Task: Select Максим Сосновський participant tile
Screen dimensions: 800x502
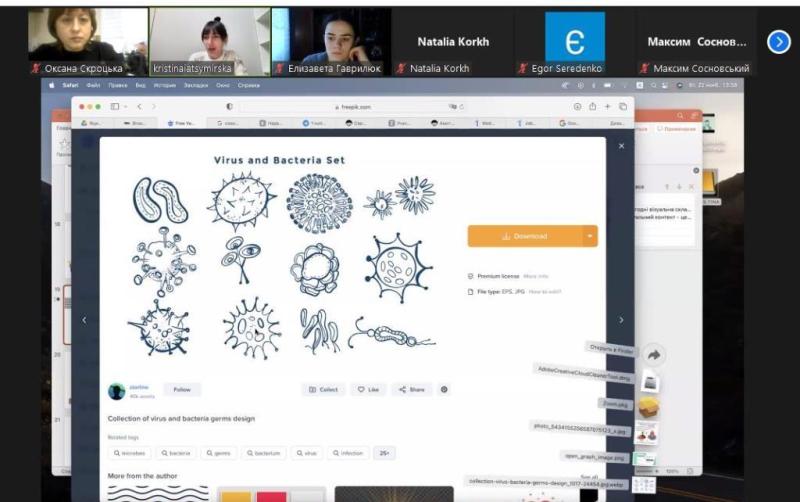Action: click(x=696, y=42)
